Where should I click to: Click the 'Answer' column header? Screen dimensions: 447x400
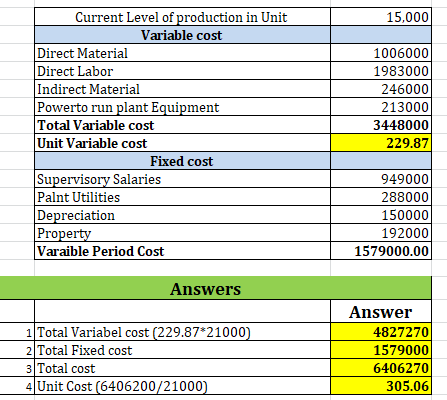pyautogui.click(x=381, y=311)
